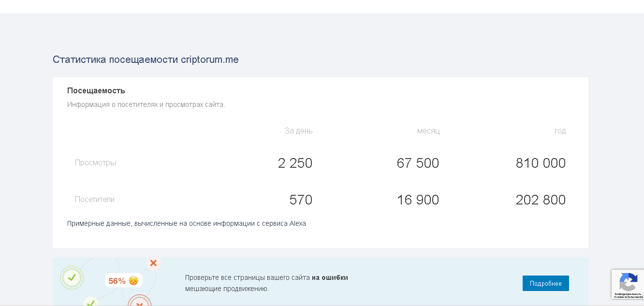This screenshot has width=644, height=306.
Task: Click the 56% progress indicator badge
Action: click(123, 280)
